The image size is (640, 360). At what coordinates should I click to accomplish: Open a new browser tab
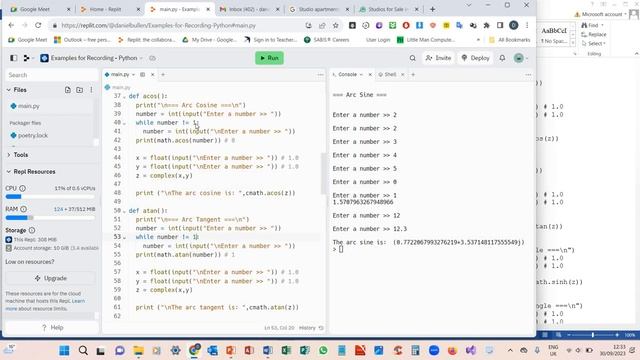tap(432, 9)
